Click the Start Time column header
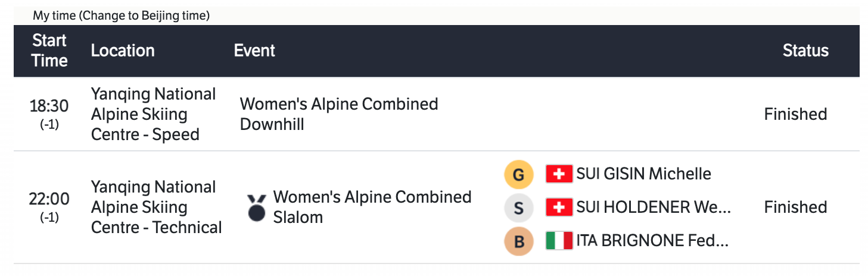The width and height of the screenshot is (868, 276). pyautogui.click(x=49, y=51)
